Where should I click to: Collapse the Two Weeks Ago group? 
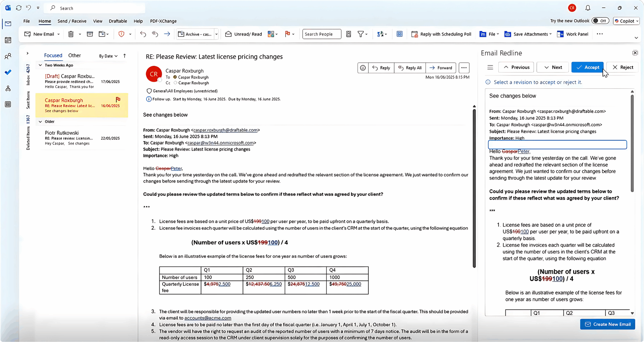click(40, 65)
